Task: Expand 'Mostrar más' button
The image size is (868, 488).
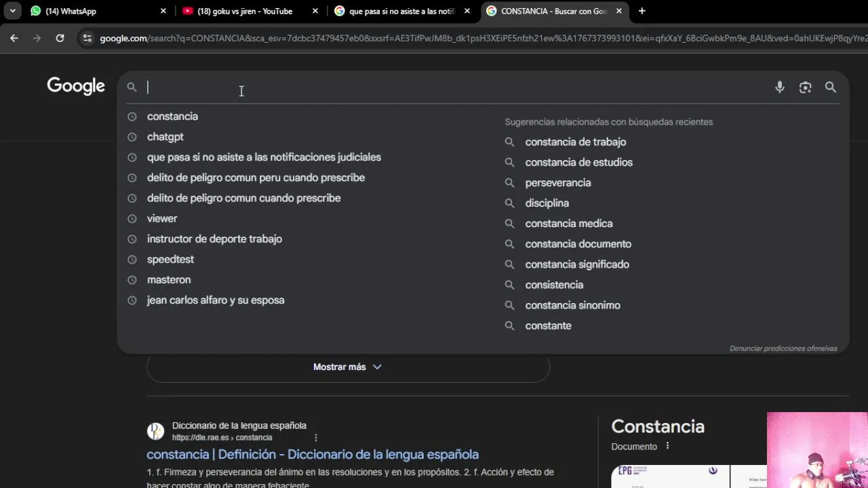Action: coord(348,367)
